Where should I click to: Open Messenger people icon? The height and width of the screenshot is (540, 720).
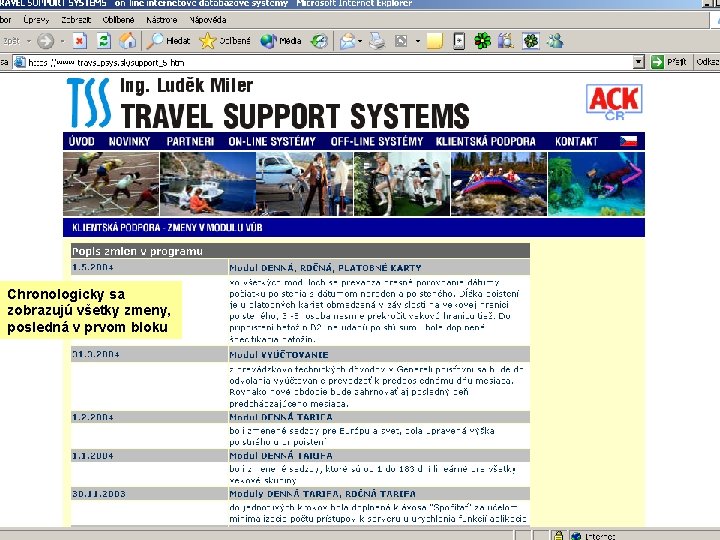click(555, 41)
